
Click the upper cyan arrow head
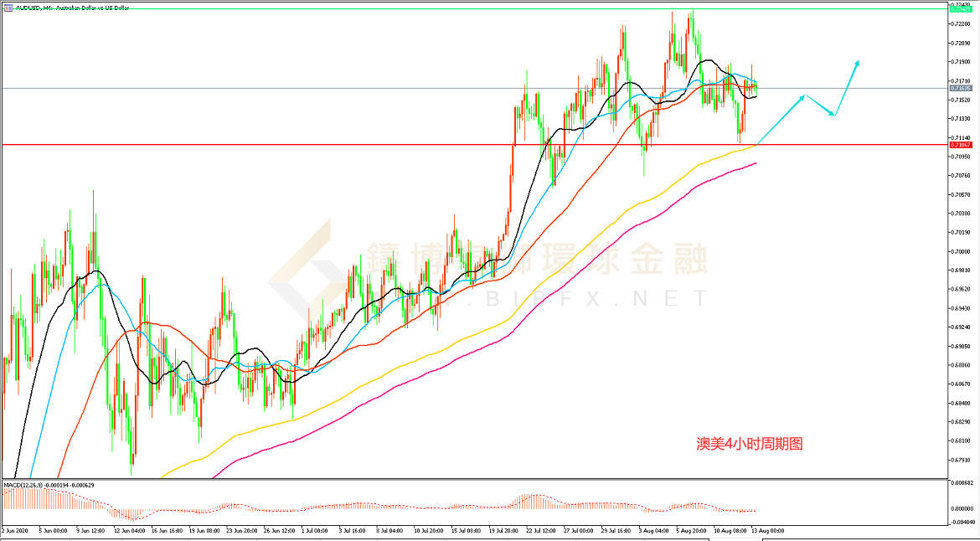(x=856, y=63)
